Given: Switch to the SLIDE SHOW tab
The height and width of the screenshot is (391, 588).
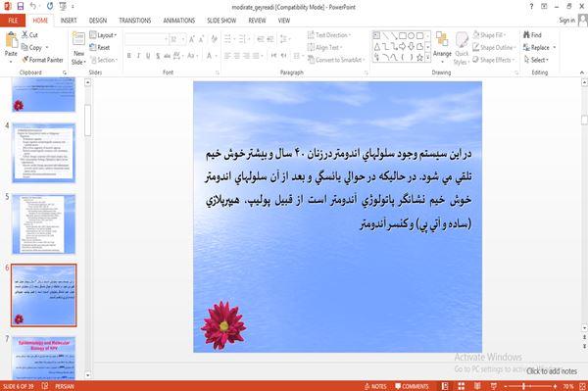Looking at the screenshot, I should pos(221,21).
